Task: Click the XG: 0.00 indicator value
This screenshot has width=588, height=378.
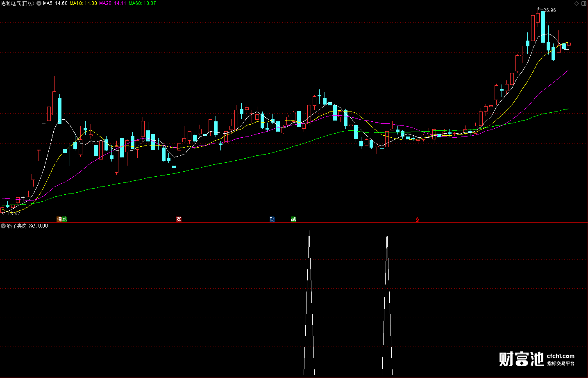Action: tap(39, 226)
